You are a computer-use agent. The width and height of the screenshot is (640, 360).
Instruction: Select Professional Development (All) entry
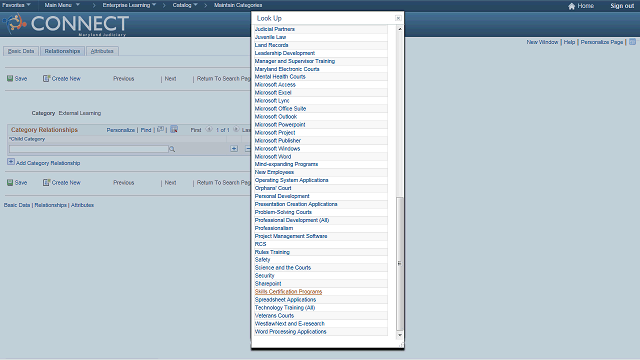[292, 220]
